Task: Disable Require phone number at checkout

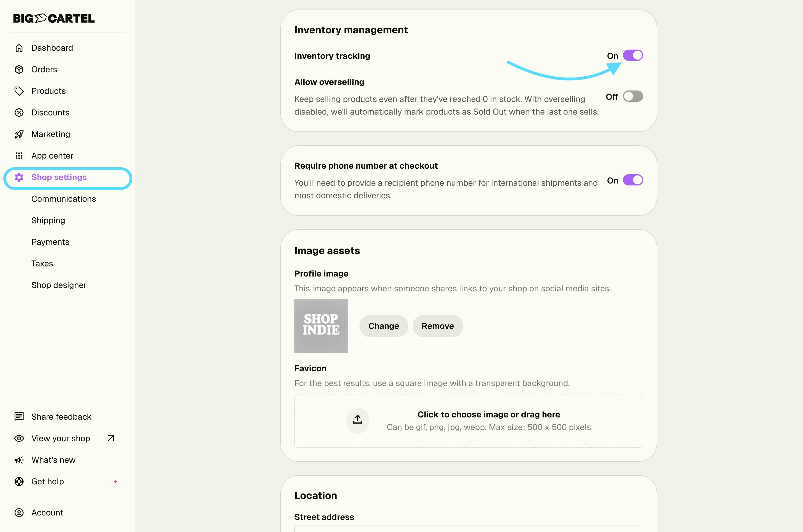Action: [633, 180]
